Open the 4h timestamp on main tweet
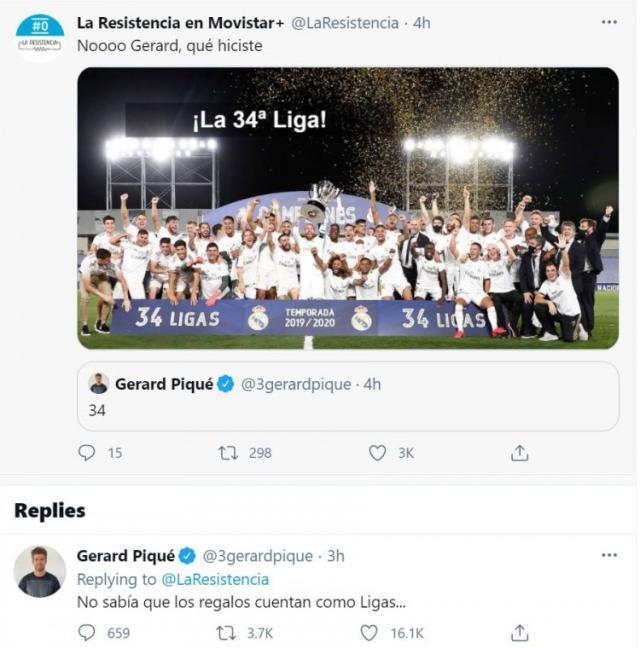Screen dimensions: 640x648 (421, 22)
